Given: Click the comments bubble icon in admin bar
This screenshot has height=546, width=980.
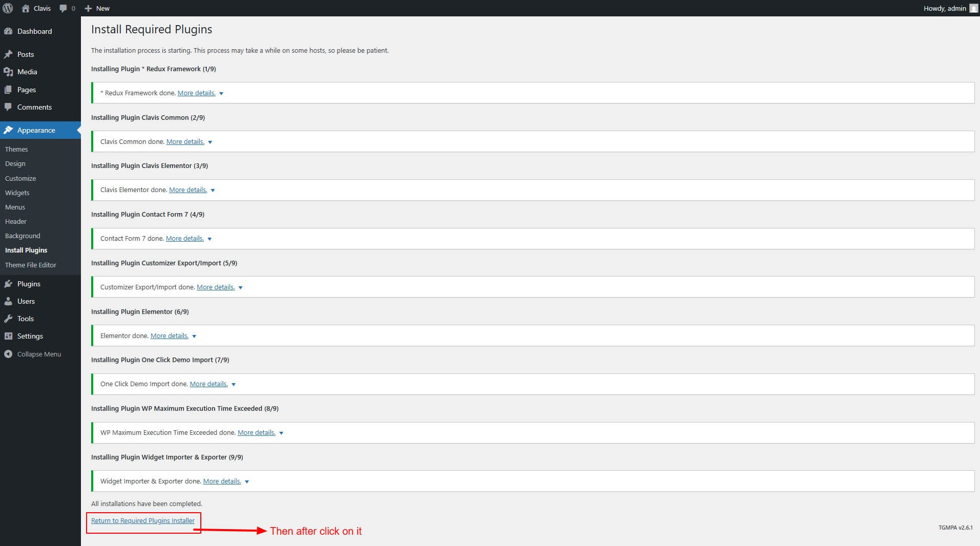Looking at the screenshot, I should click(x=63, y=8).
